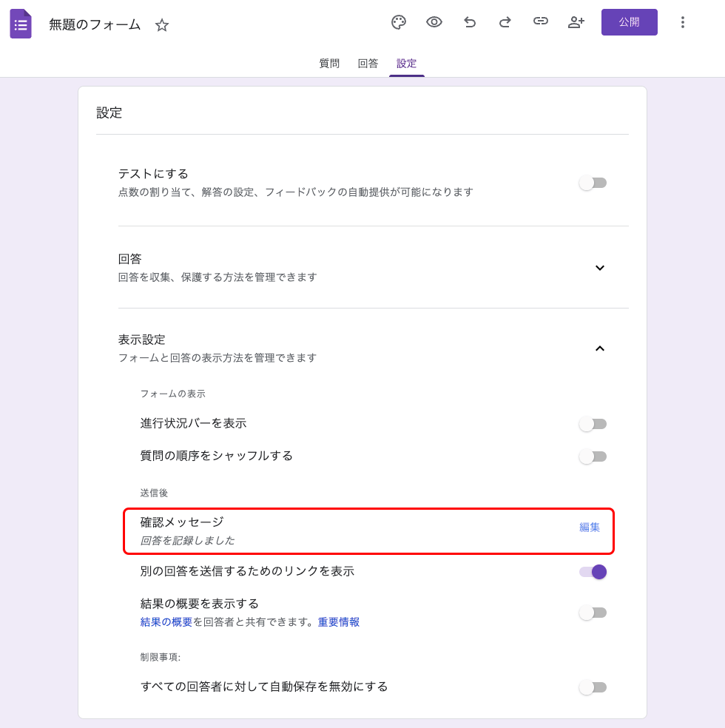Click the 公開 button
Image resolution: width=725 pixels, height=728 pixels.
point(629,22)
